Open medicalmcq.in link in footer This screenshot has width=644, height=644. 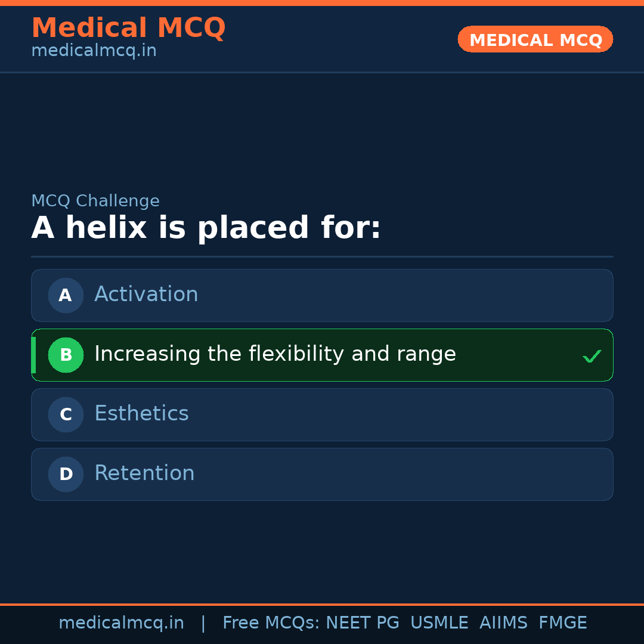pos(121,623)
